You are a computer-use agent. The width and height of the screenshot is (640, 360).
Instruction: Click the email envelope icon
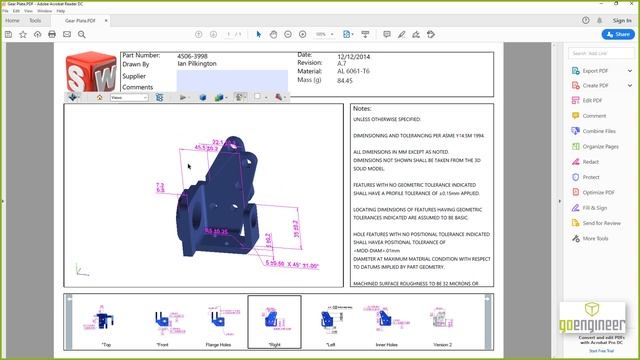67,35
